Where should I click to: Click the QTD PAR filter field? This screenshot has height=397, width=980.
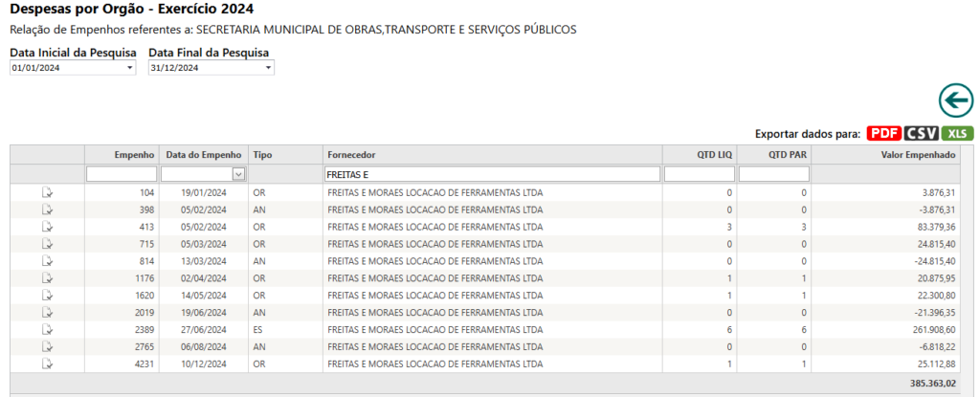[773, 174]
